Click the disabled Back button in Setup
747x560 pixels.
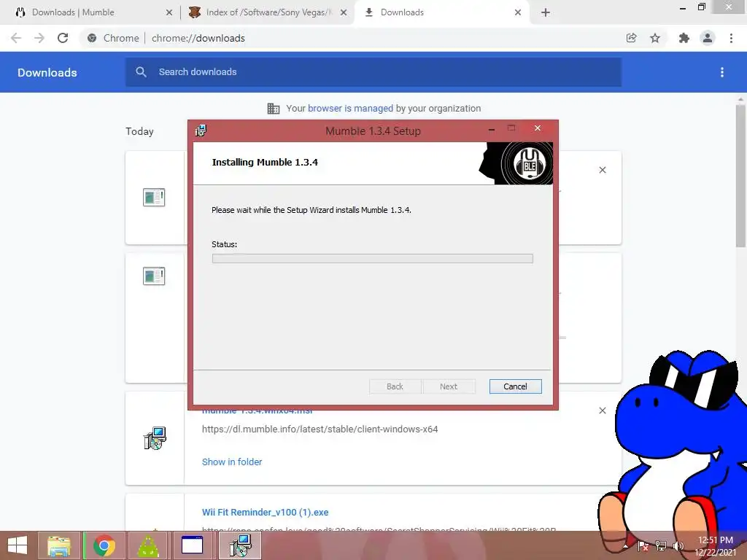pos(395,386)
